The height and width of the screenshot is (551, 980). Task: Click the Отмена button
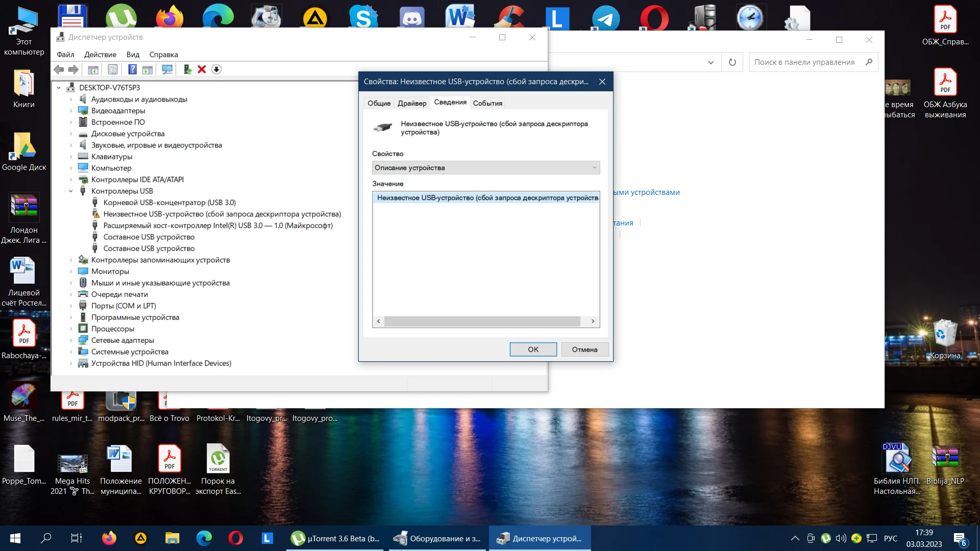(x=584, y=349)
